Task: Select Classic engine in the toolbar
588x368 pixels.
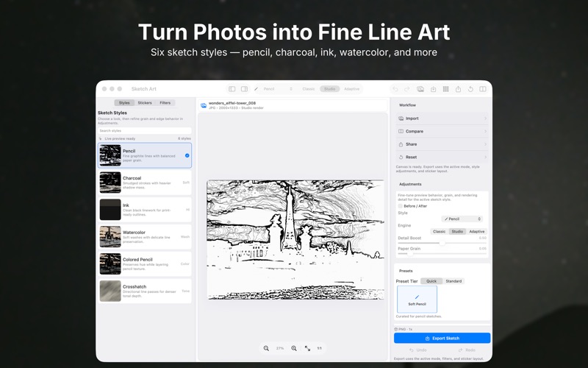Action: click(x=309, y=89)
